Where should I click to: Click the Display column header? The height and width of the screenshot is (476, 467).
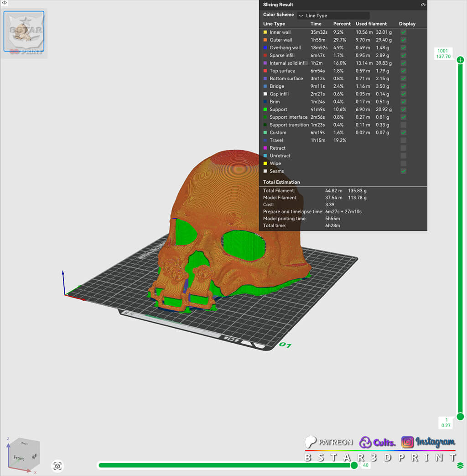tap(407, 24)
